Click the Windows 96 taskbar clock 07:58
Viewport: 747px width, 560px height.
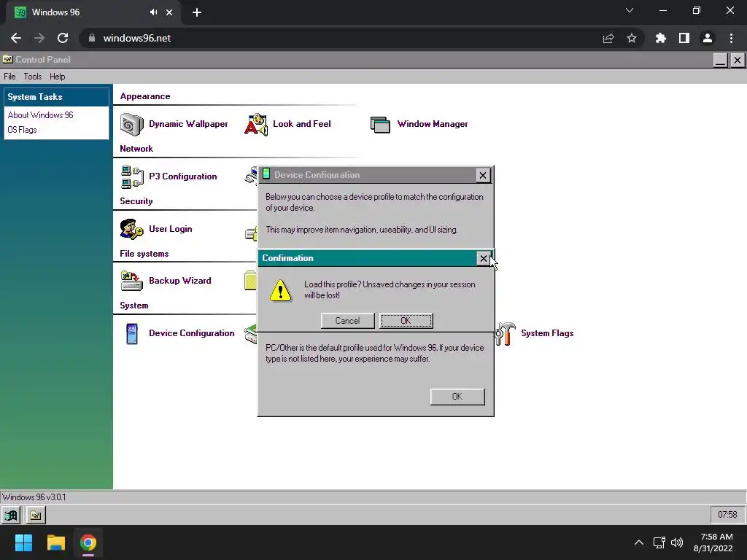pyautogui.click(x=727, y=515)
